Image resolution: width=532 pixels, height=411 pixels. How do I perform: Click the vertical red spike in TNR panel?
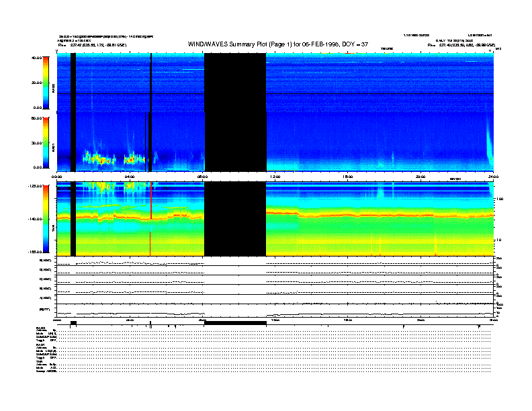[151, 201]
